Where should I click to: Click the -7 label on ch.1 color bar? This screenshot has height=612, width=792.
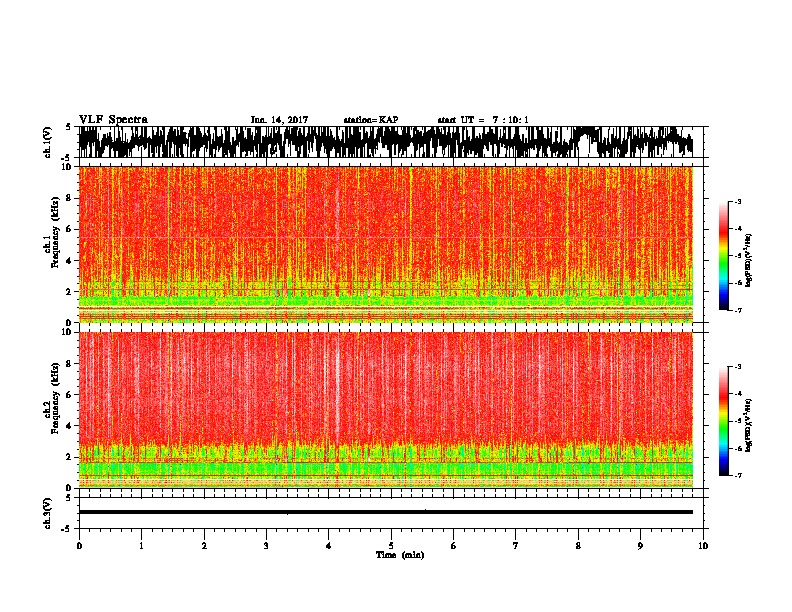[x=738, y=310]
